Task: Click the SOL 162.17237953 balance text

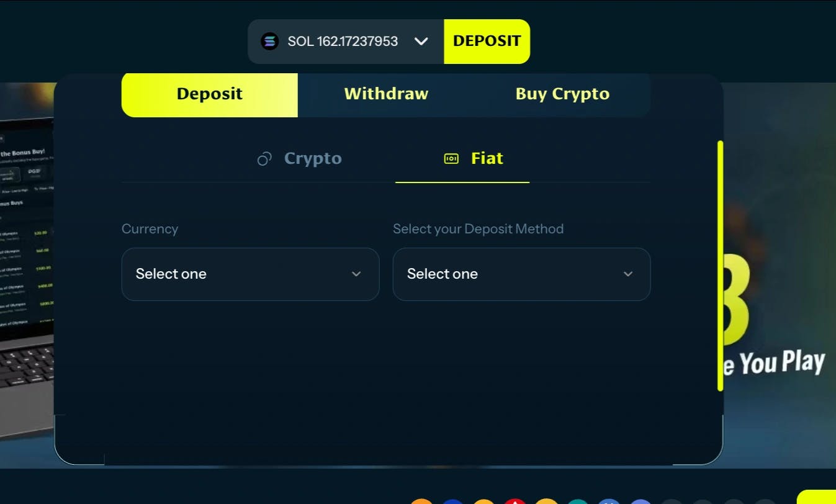Action: click(343, 42)
